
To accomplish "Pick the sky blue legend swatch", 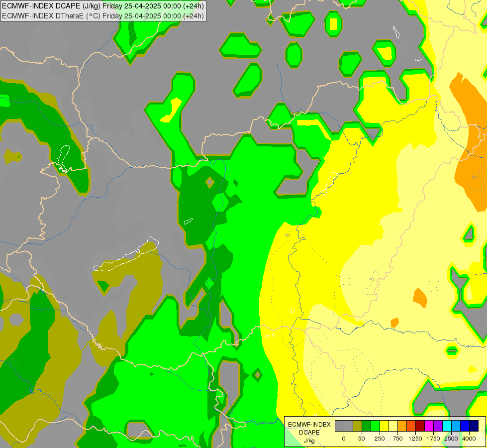I will 456,426.
